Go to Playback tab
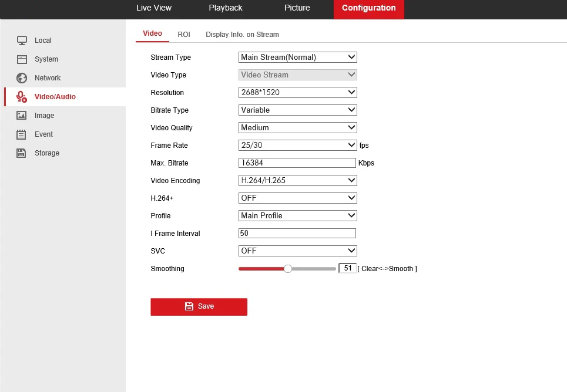Viewport: 567px width, 392px height. point(225,8)
